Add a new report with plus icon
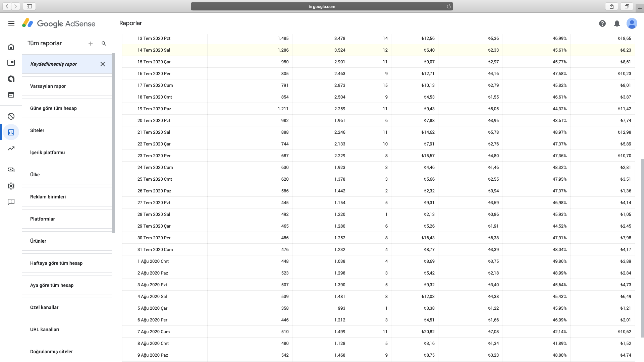The width and height of the screenshot is (644, 362). click(91, 44)
